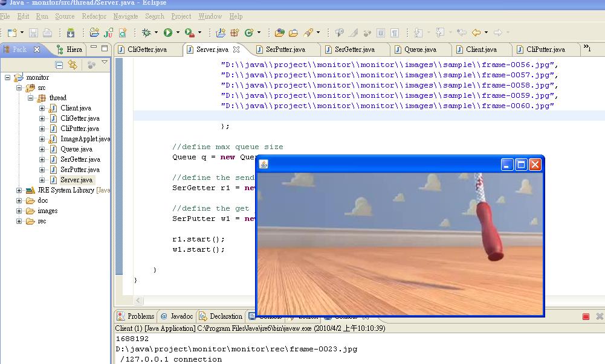This screenshot has width=605, height=364.
Task: Toggle Mark Occurrences icon
Action: point(354,33)
